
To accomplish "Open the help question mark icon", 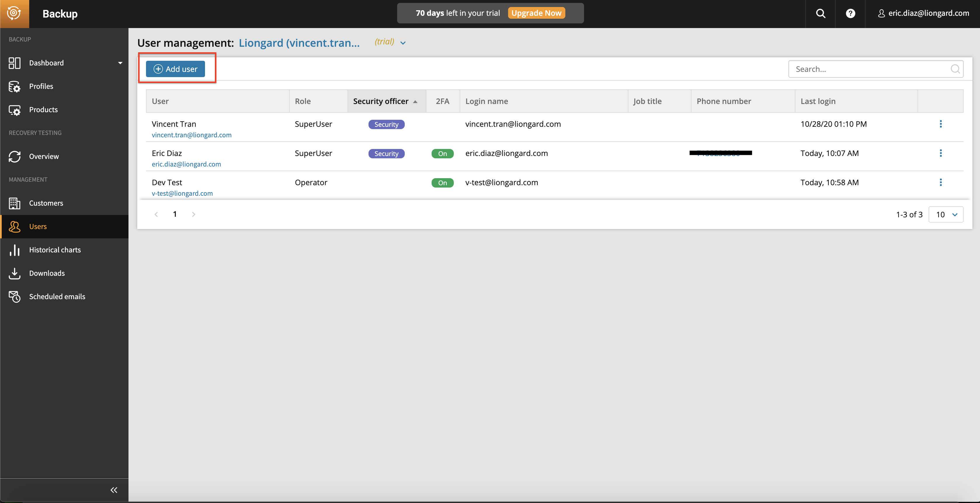I will (x=850, y=14).
